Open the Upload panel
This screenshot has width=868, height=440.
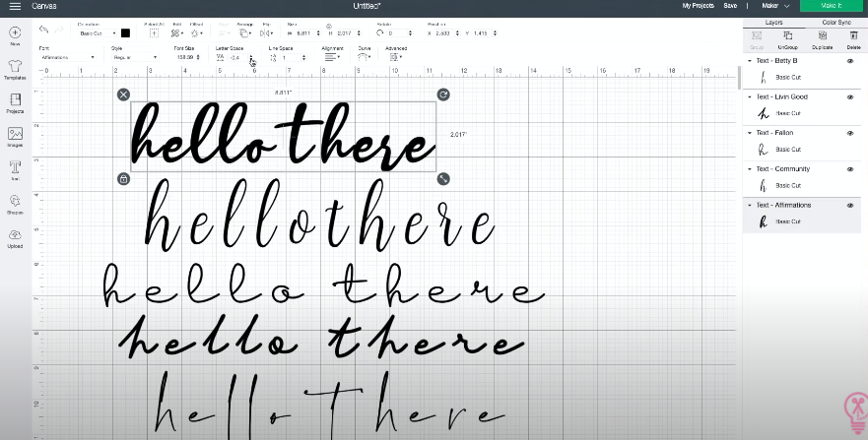point(15,238)
